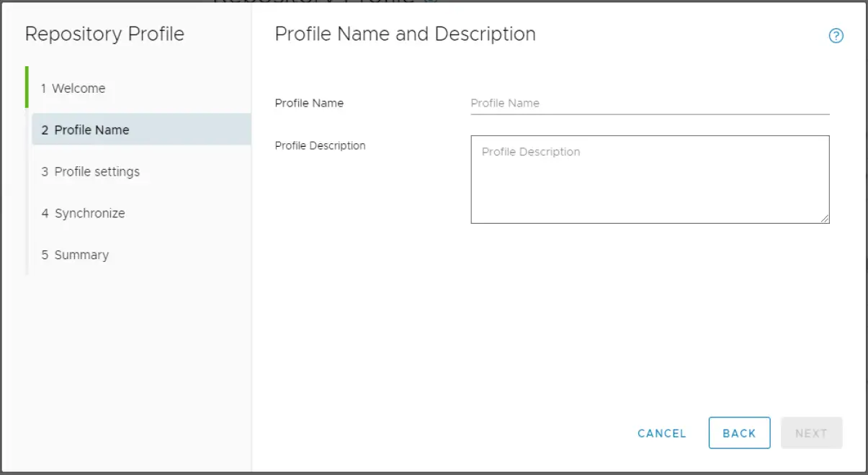The image size is (868, 475).
Task: Open the help question mark icon
Action: click(836, 36)
